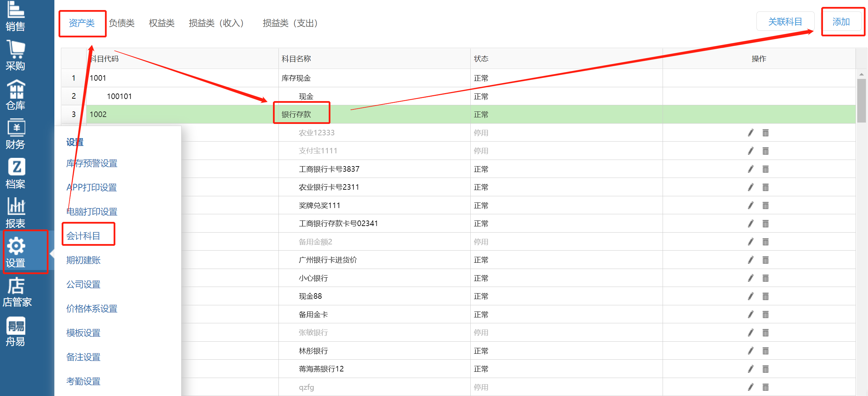Switch to the 负债类 tab

(x=122, y=23)
